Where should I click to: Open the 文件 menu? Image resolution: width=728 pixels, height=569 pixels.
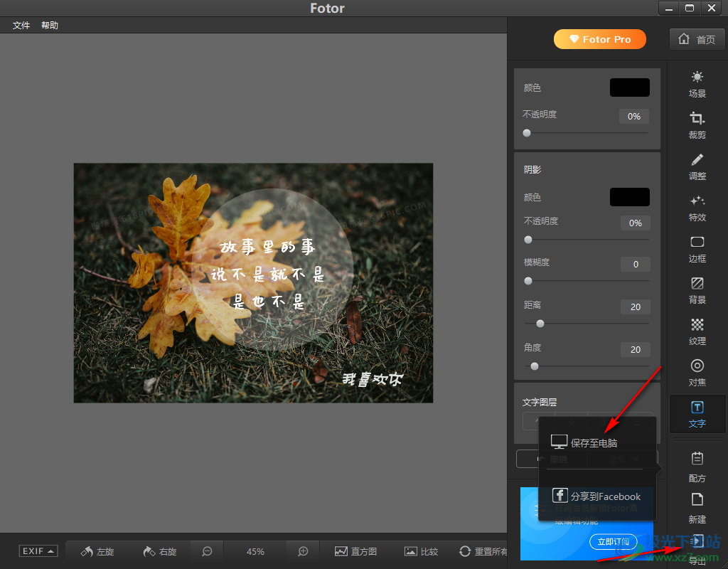point(21,25)
